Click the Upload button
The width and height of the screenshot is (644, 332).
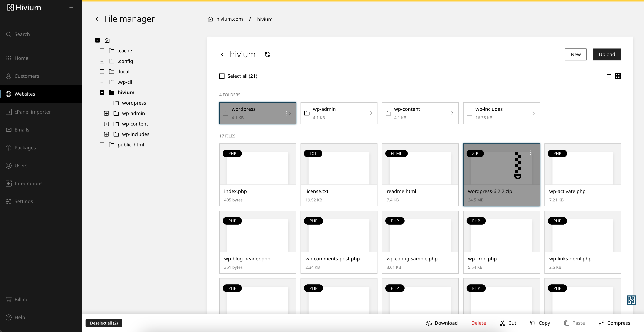(607, 54)
